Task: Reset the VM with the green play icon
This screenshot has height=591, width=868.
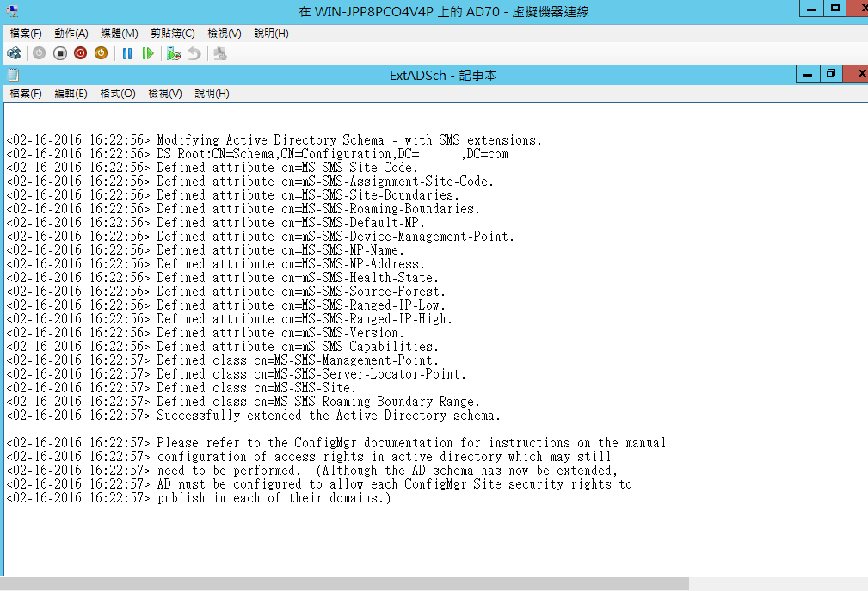Action: point(148,53)
